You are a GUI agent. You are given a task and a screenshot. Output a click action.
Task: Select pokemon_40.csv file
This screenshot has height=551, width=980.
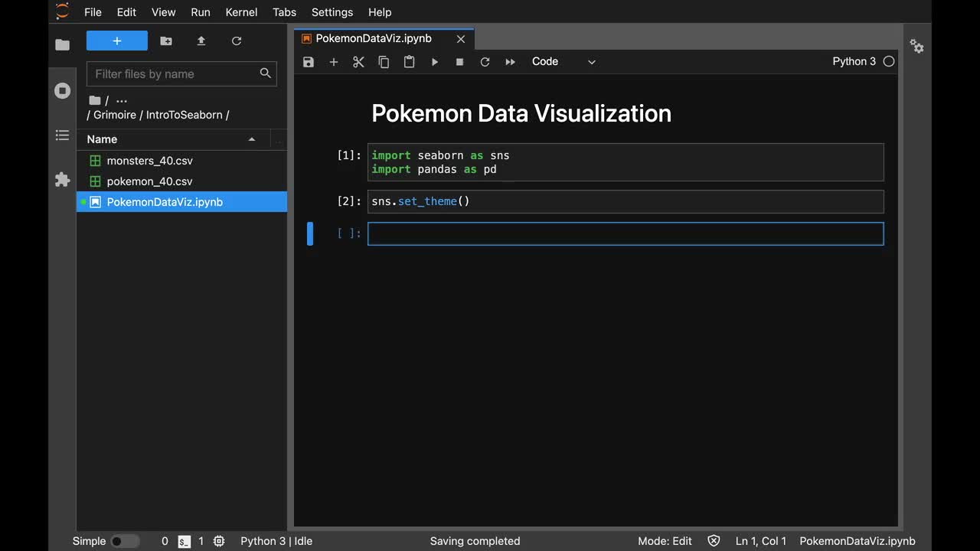tap(181, 181)
